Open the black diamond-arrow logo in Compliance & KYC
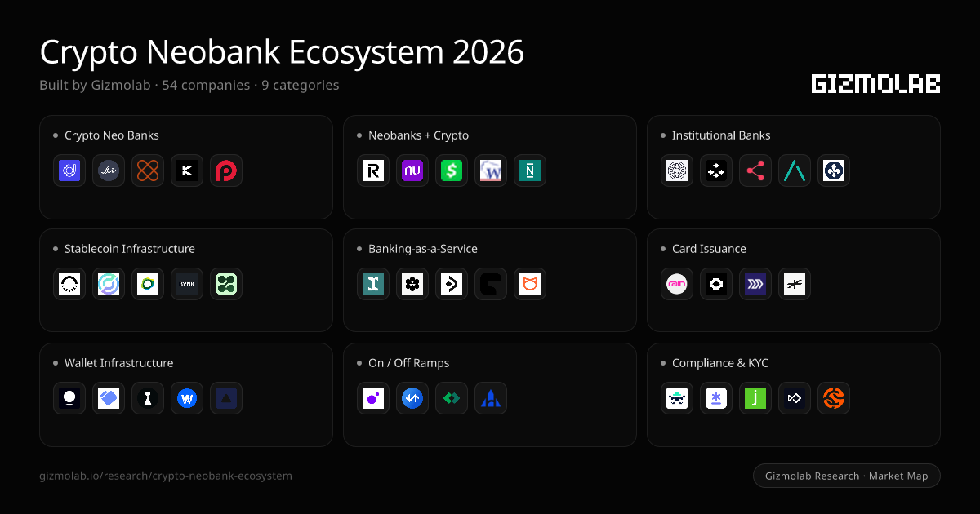Screen dimensions: 980x514 [795, 398]
